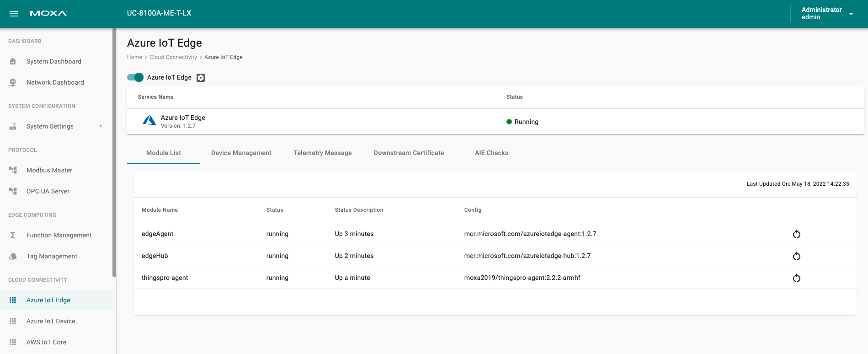Click the Network Dashboard globe icon
868x354 pixels.
(x=13, y=82)
